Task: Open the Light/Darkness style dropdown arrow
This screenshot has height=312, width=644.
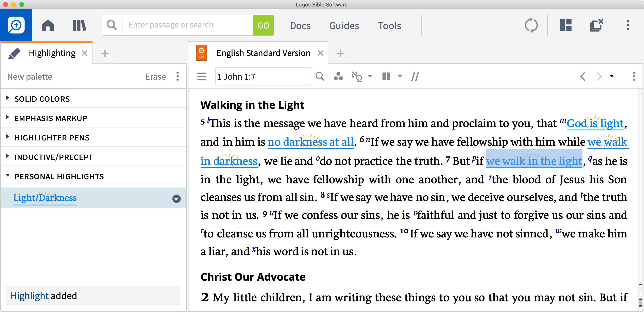Action: (176, 199)
